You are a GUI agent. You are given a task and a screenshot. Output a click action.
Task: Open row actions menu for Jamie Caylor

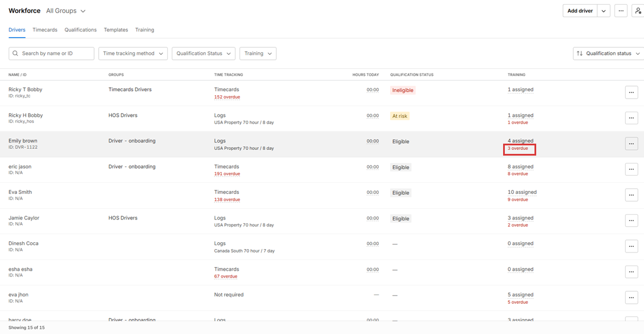click(x=631, y=221)
